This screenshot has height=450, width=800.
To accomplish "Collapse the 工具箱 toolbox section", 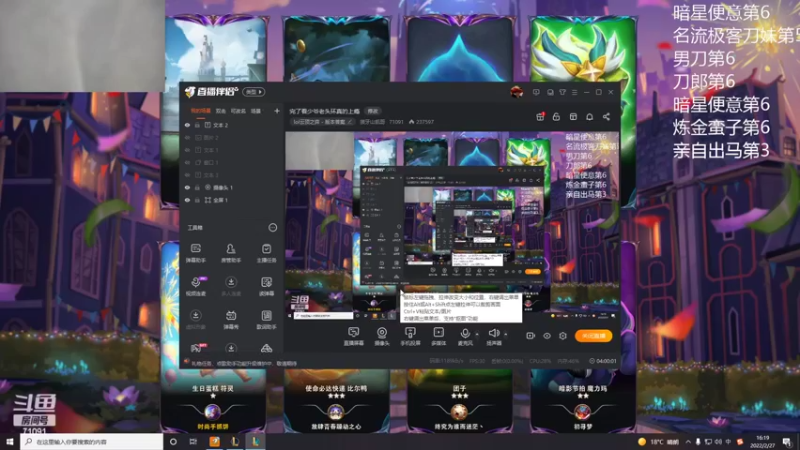I will click(x=273, y=228).
